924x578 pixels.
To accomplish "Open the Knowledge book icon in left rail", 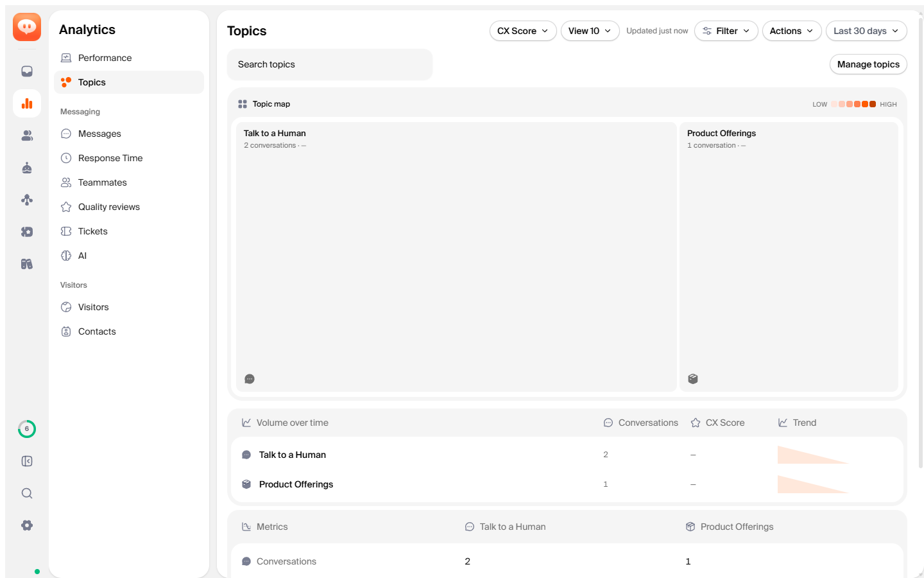I will (x=27, y=264).
